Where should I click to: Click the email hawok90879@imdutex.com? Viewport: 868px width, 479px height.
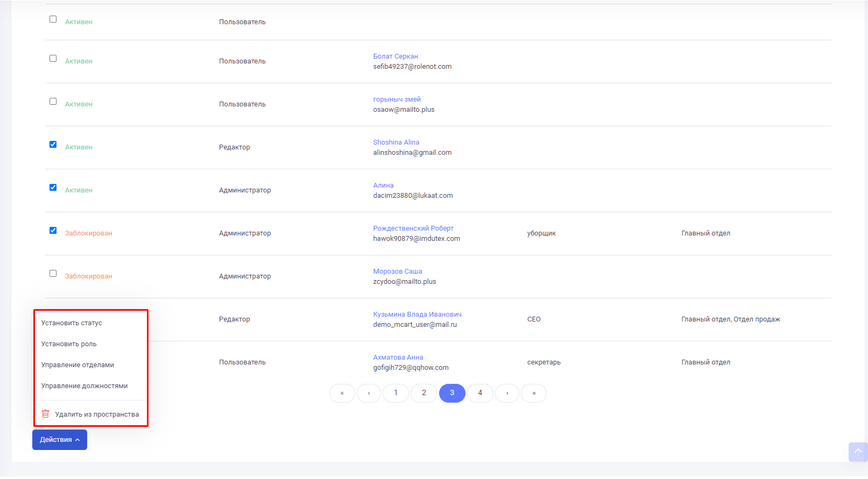point(417,239)
